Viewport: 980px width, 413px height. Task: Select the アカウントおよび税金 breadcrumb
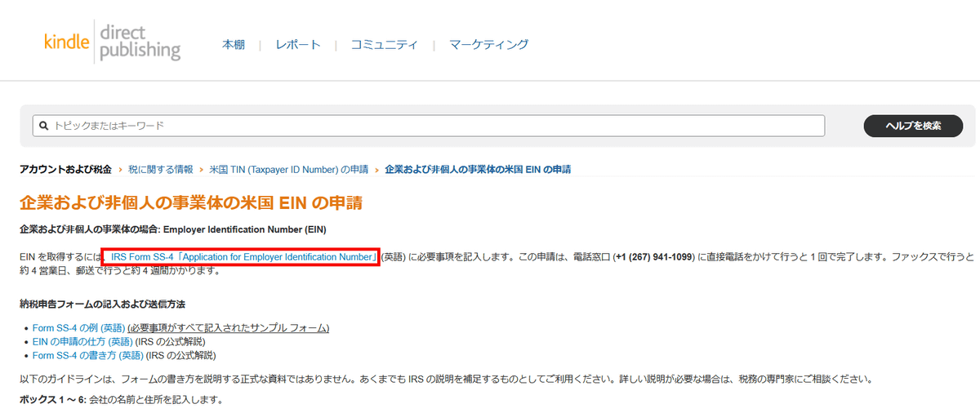tap(65, 169)
